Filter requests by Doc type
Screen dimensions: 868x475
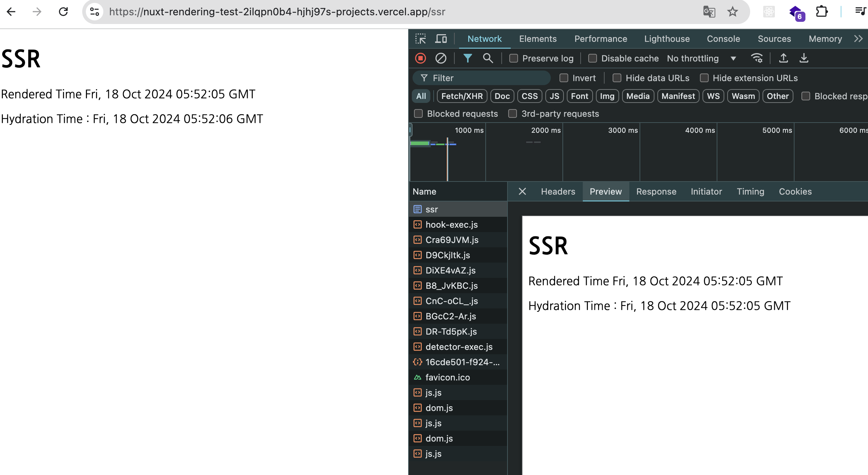502,96
